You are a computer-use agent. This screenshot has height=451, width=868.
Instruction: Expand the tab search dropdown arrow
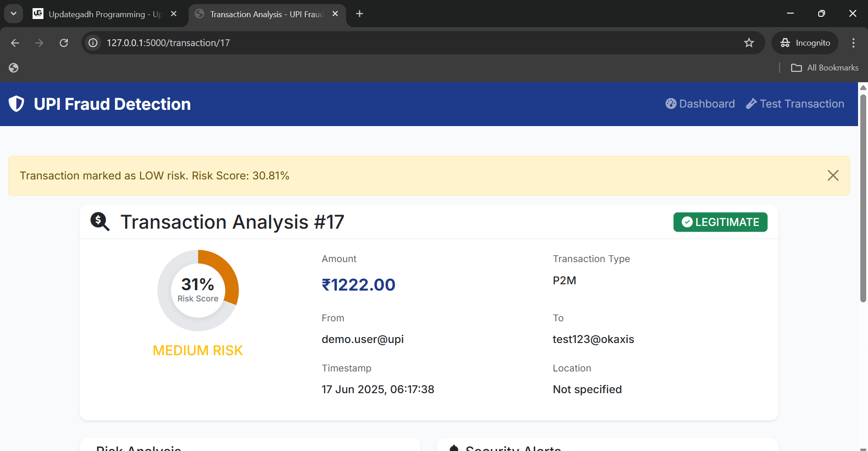click(14, 14)
